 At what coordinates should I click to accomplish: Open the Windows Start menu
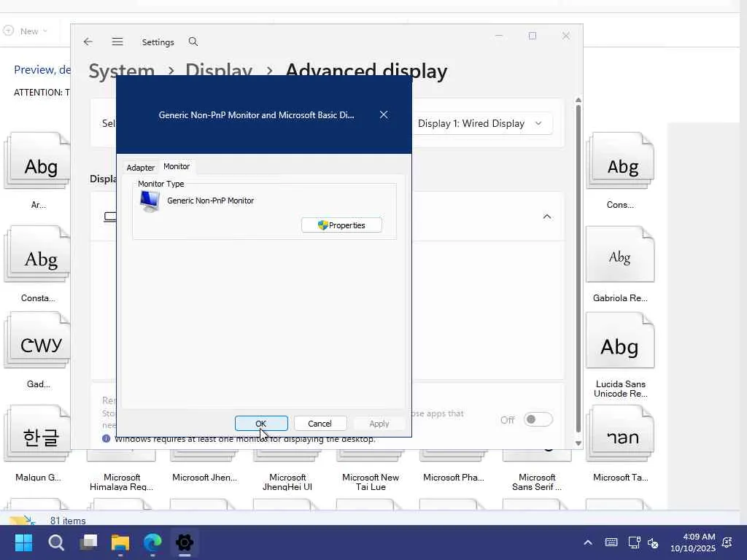point(24,542)
